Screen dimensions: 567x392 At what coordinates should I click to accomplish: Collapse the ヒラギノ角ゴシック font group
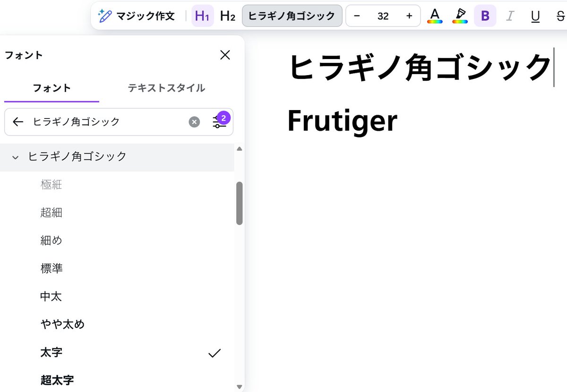(x=16, y=157)
